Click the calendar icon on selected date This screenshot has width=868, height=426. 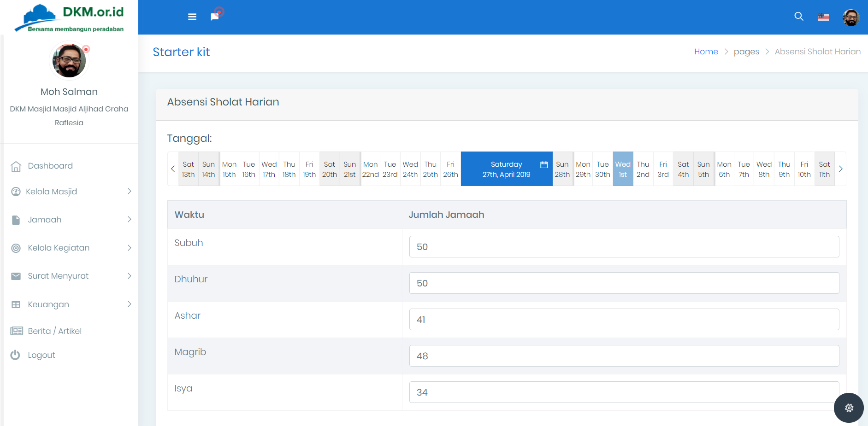click(x=544, y=165)
